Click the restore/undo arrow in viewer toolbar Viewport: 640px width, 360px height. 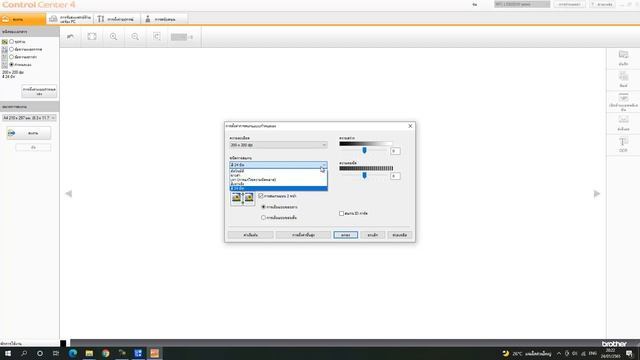pyautogui.click(x=71, y=37)
